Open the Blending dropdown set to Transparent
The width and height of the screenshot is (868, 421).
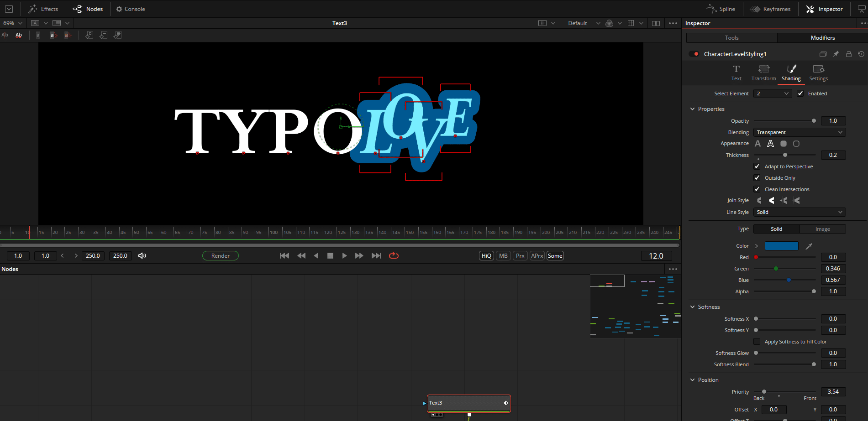coord(799,132)
